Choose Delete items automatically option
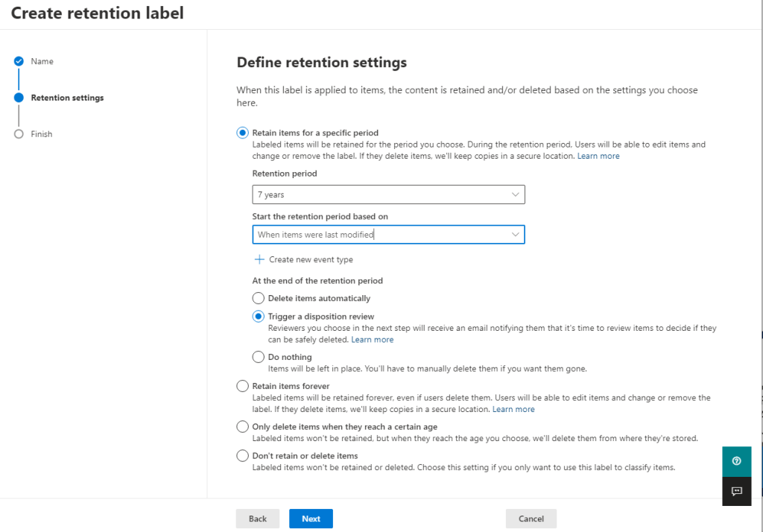This screenshot has width=763, height=532. pyautogui.click(x=258, y=298)
